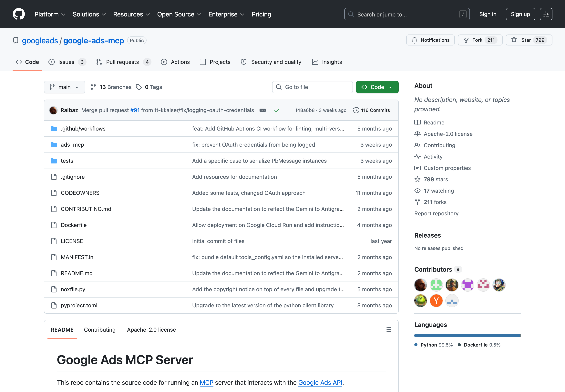The image size is (565, 392).
Task: Open the green Code dropdown button
Action: [377, 87]
